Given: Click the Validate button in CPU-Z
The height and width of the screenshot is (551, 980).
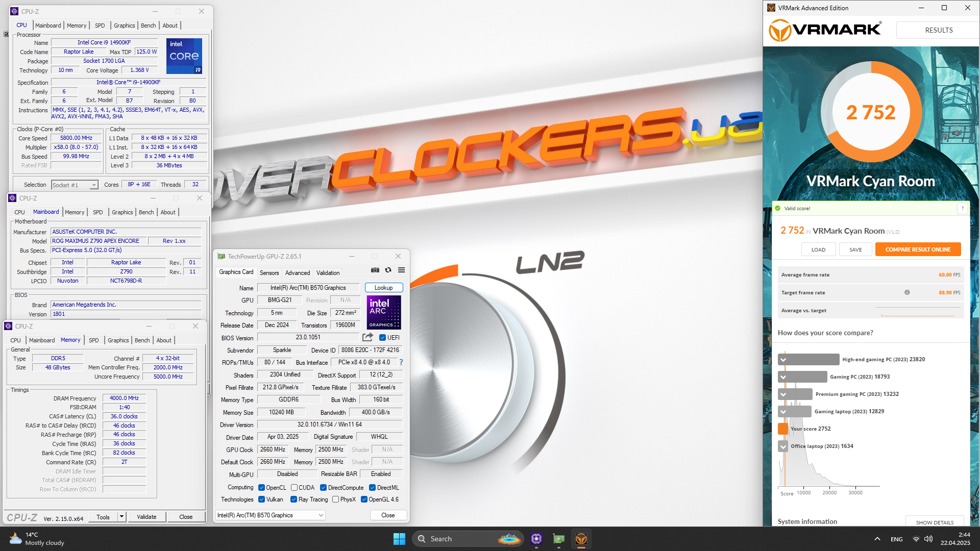Looking at the screenshot, I should click(x=146, y=517).
